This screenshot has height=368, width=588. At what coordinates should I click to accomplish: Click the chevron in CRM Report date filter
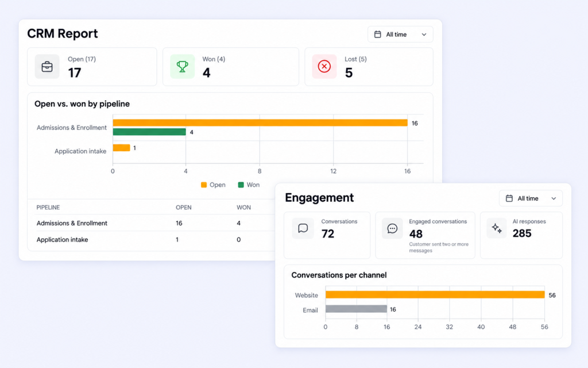[424, 34]
